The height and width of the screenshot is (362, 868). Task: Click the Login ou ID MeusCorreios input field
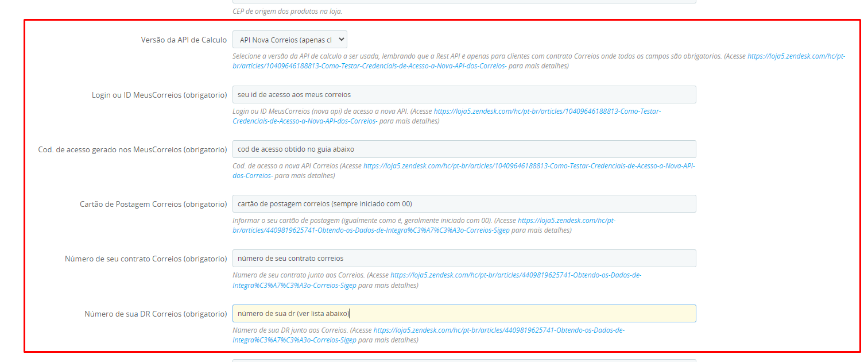tap(464, 94)
